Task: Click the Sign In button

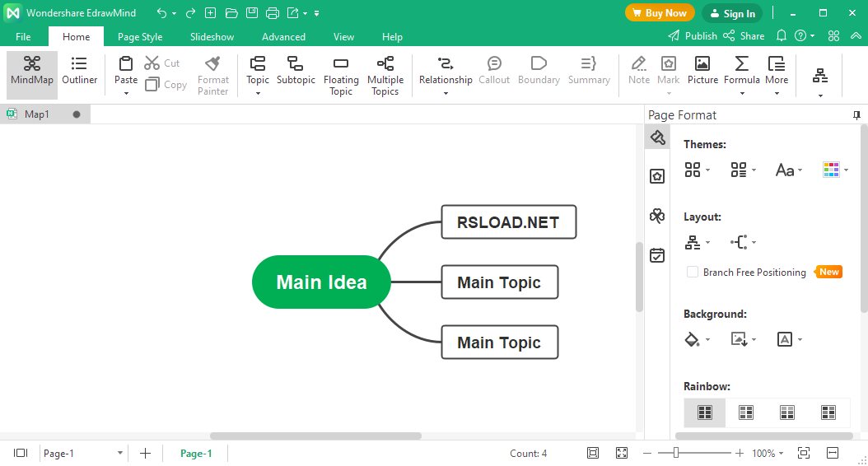Action: (x=732, y=13)
